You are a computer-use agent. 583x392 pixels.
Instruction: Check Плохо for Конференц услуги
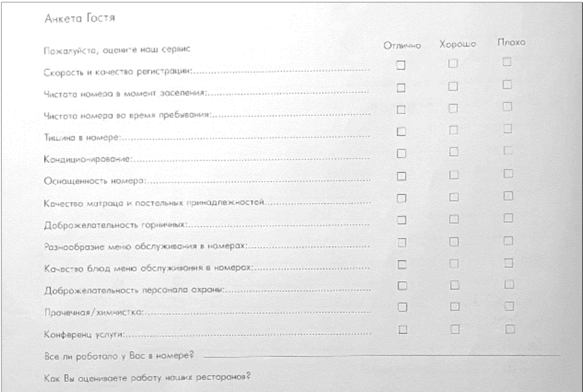point(510,329)
